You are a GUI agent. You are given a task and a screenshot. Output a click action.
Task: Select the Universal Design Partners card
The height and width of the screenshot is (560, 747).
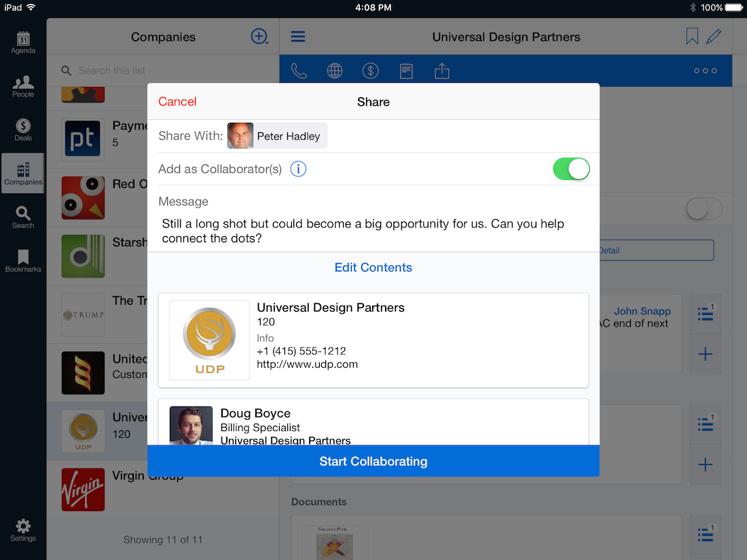[x=373, y=340]
